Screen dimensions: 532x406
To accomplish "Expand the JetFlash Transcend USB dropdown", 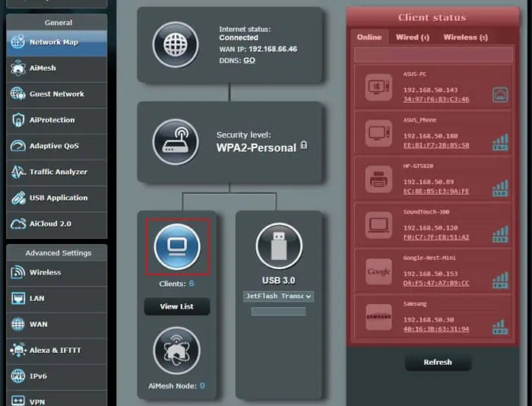I will (279, 296).
